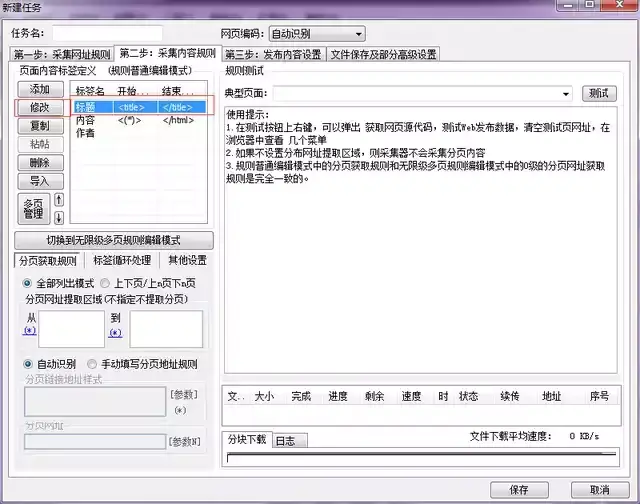Click the 多页管理 button
Image resolution: width=640 pixels, height=504 pixels.
33,209
